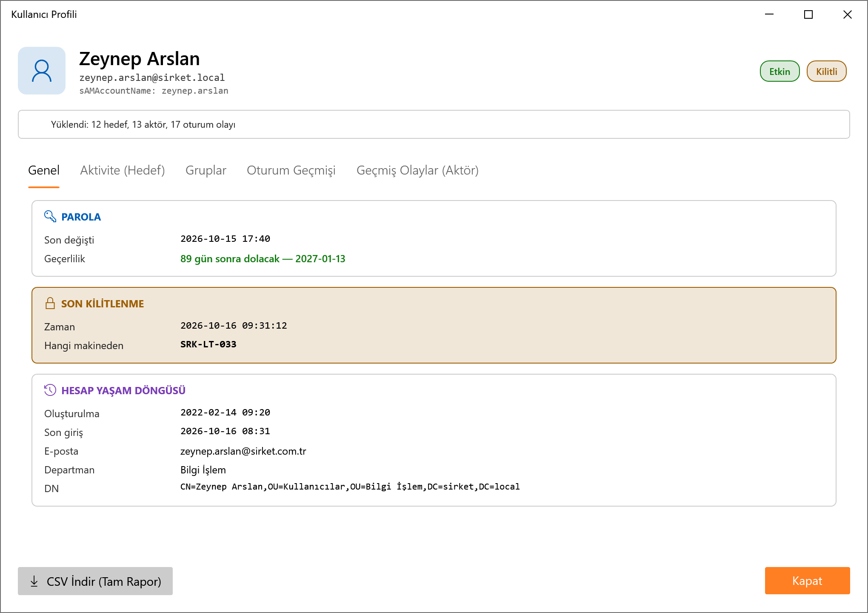Click the password changed value 2026-10-15 17:40

point(225,239)
